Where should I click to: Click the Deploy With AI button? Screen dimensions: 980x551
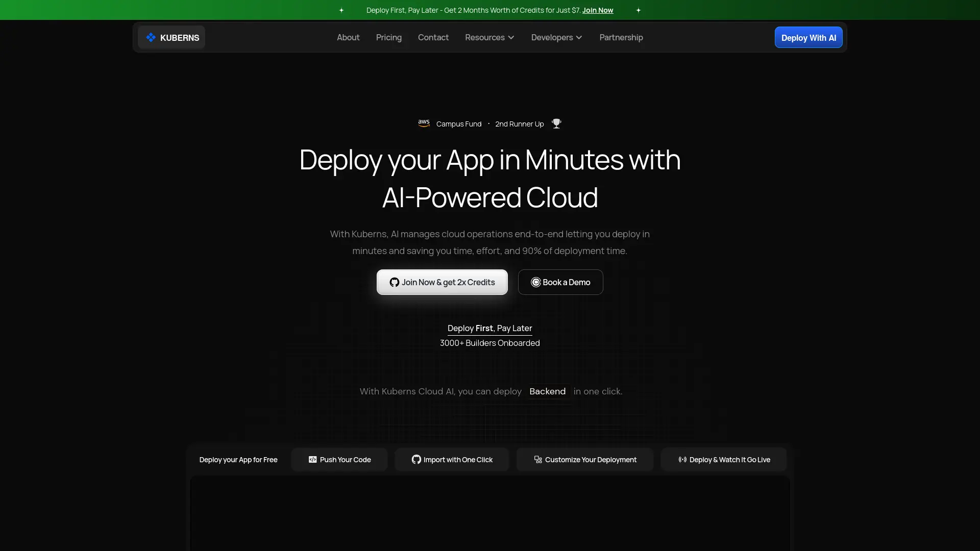click(x=808, y=37)
